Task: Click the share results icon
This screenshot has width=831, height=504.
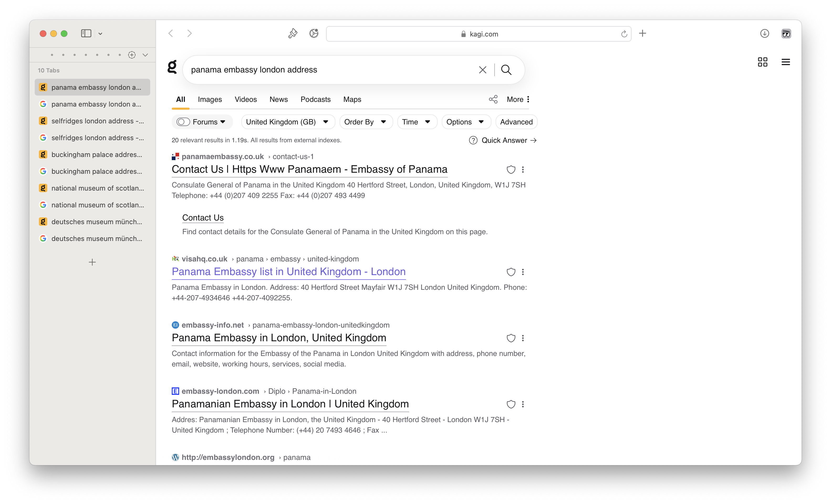Action: (493, 99)
